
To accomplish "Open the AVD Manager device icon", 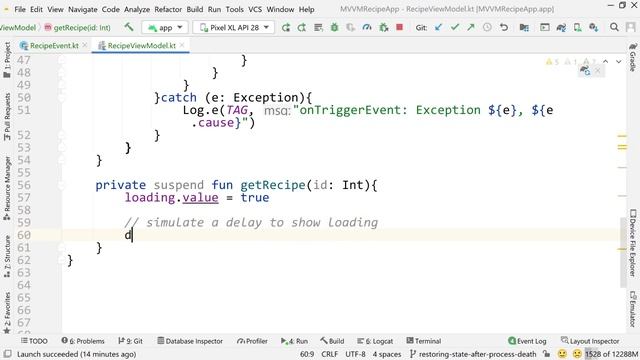I will click(577, 27).
